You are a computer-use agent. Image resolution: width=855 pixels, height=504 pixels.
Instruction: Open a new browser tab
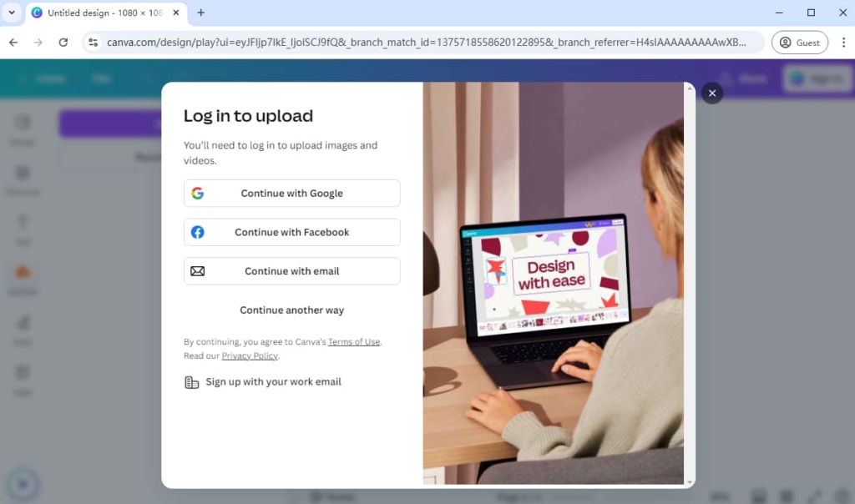point(200,13)
